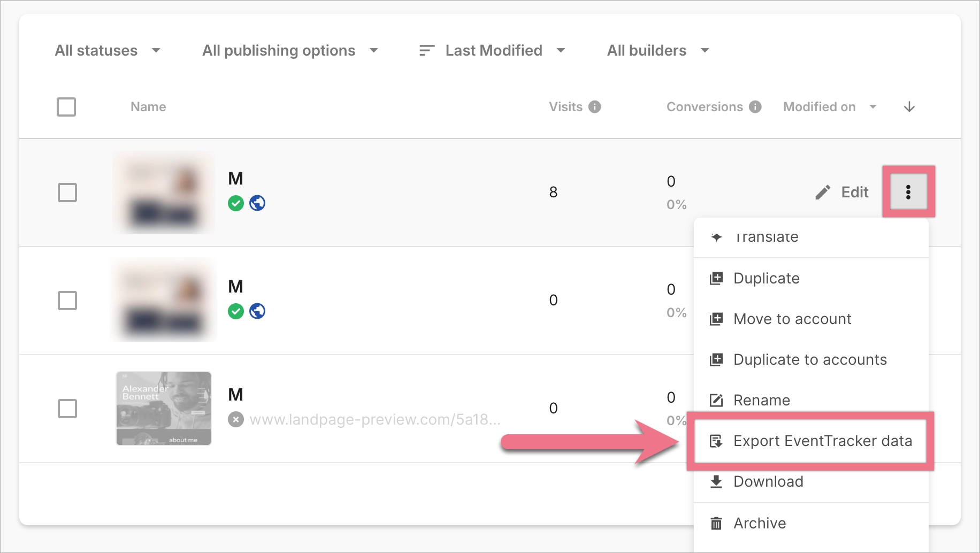Open the All publishing options dropdown
This screenshot has height=553, width=980.
pos(290,50)
